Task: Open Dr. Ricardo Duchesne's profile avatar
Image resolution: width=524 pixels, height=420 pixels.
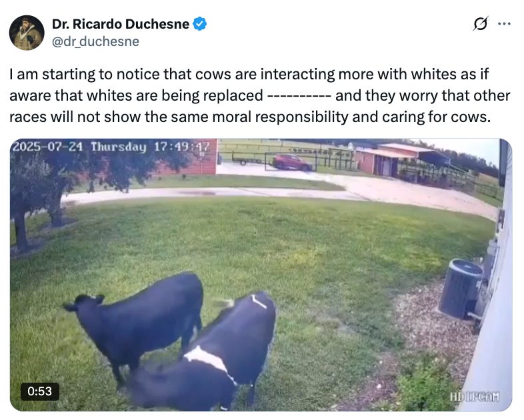Action: [27, 33]
